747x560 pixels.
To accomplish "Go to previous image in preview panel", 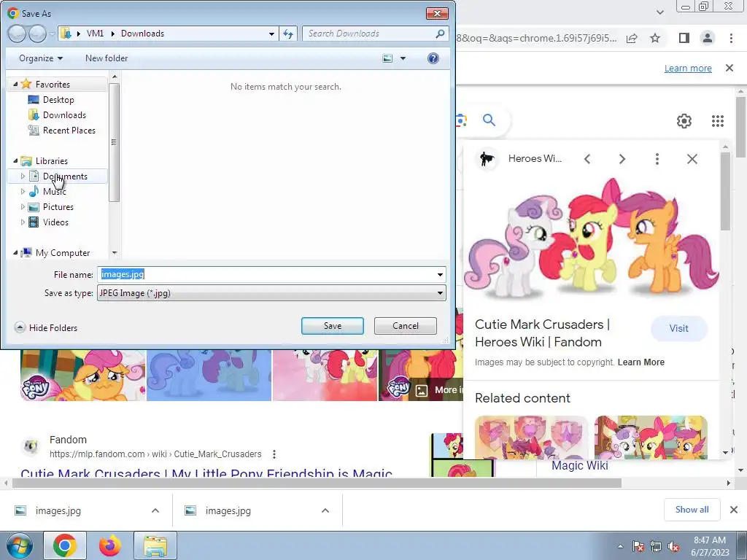I will click(x=587, y=159).
